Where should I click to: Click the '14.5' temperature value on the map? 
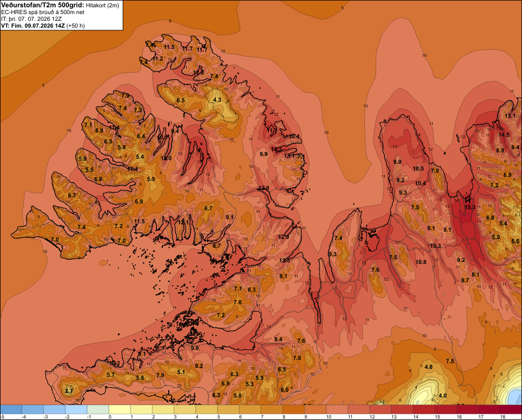504,135
